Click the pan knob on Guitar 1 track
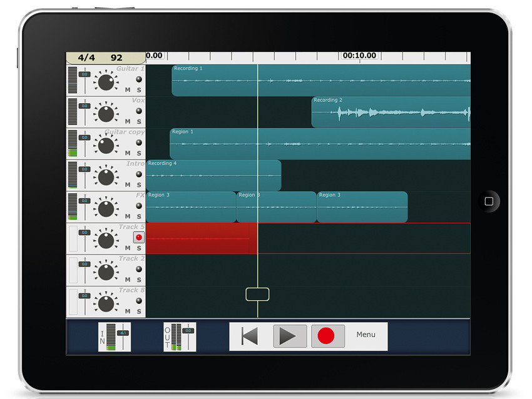532x399 pixels. pos(106,82)
